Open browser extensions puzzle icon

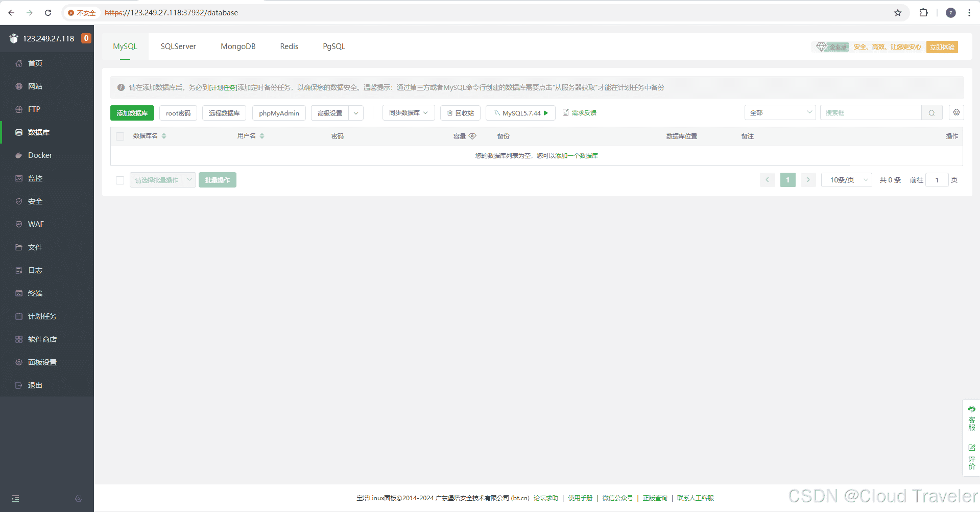point(923,13)
